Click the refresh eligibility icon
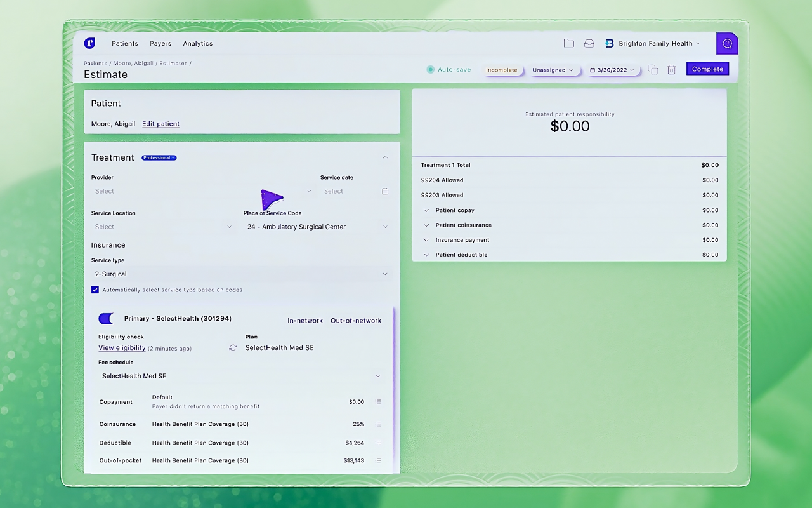 (x=233, y=348)
